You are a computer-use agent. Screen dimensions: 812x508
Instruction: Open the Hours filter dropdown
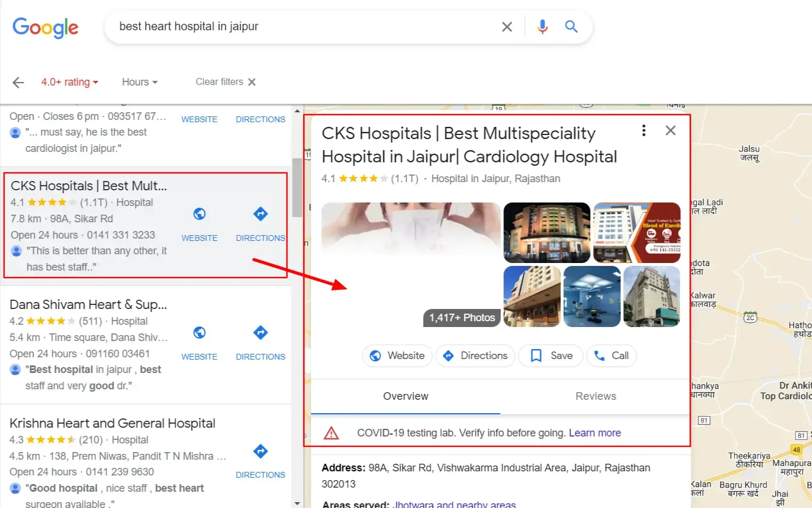coord(140,82)
